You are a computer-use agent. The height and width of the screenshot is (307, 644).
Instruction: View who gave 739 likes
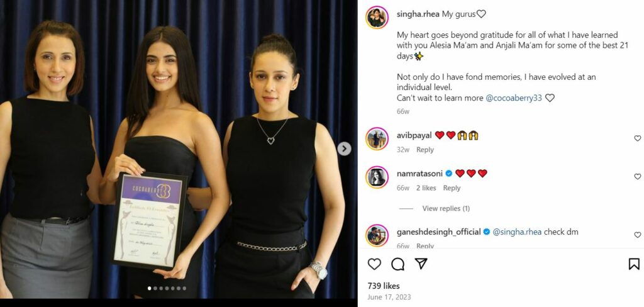384,286
